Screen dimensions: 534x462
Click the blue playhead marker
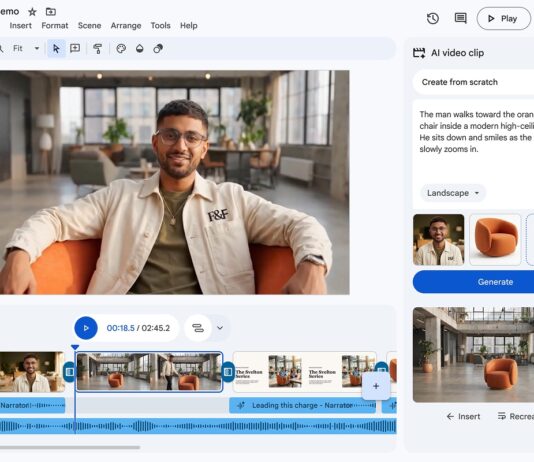click(x=75, y=348)
